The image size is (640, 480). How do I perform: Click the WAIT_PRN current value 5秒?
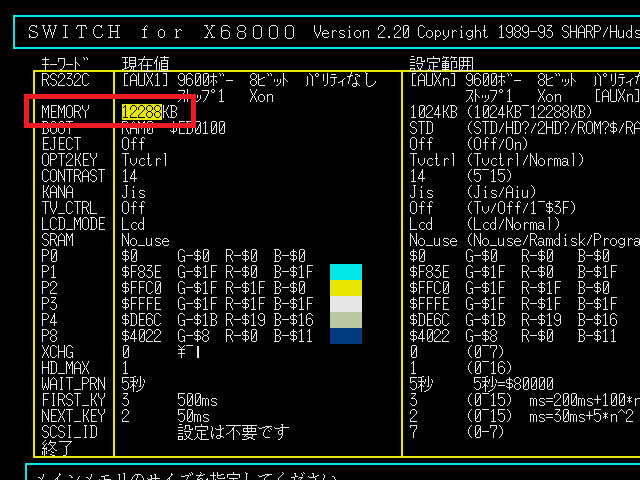[133, 384]
